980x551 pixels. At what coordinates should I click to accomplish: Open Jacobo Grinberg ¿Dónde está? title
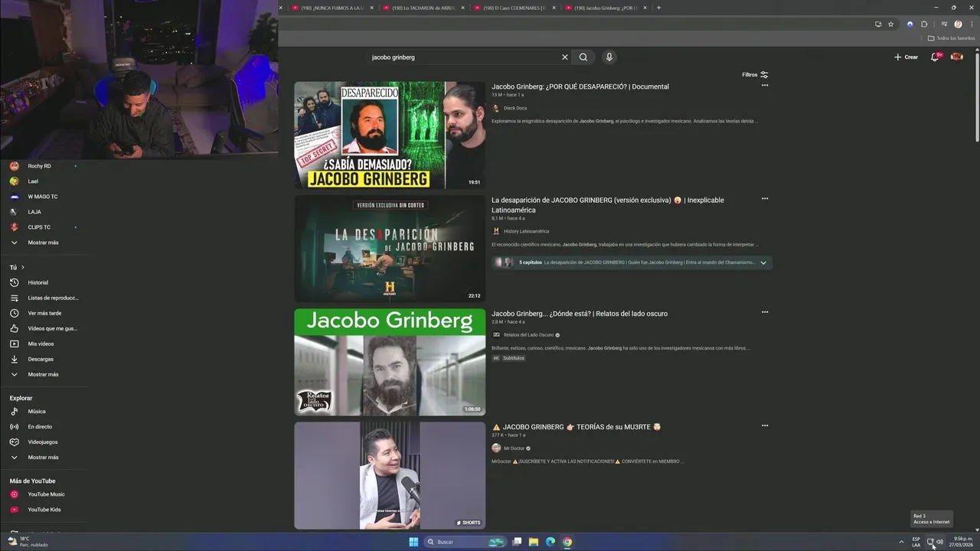tap(580, 314)
